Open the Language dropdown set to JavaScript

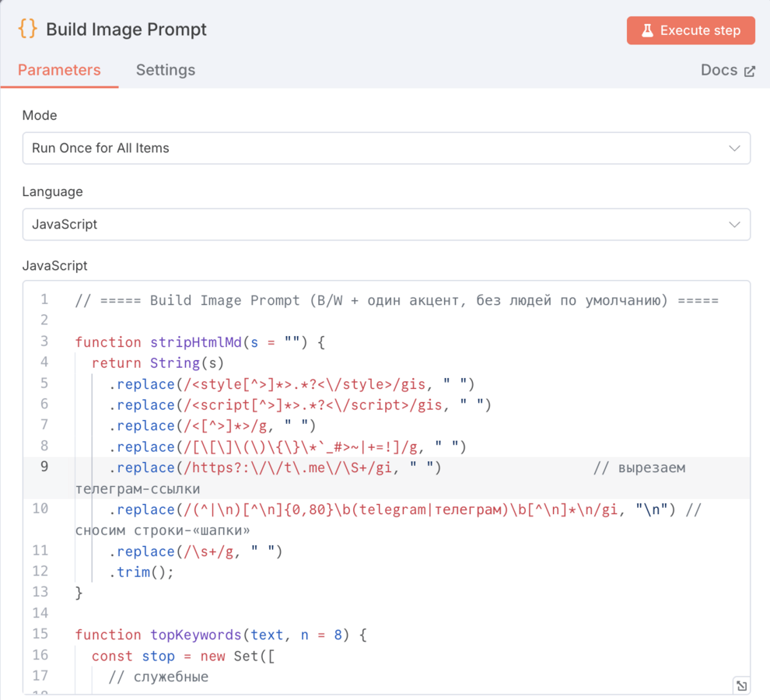pyautogui.click(x=386, y=224)
